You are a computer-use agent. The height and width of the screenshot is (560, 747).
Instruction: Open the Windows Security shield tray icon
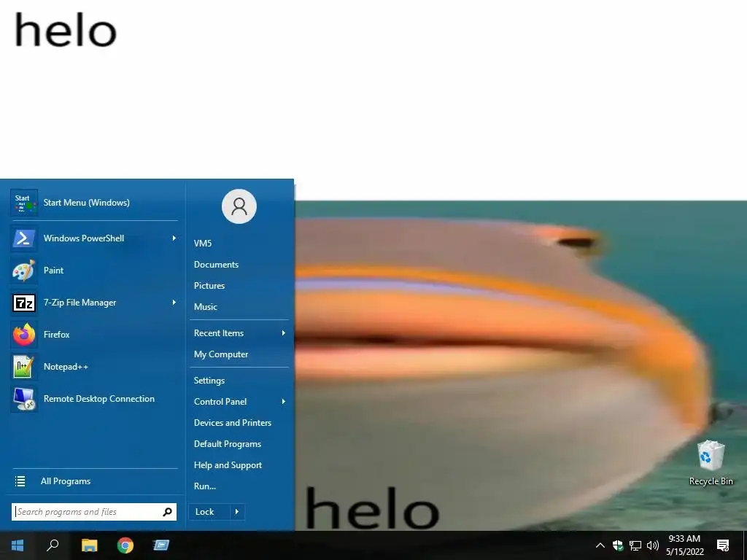[618, 545]
